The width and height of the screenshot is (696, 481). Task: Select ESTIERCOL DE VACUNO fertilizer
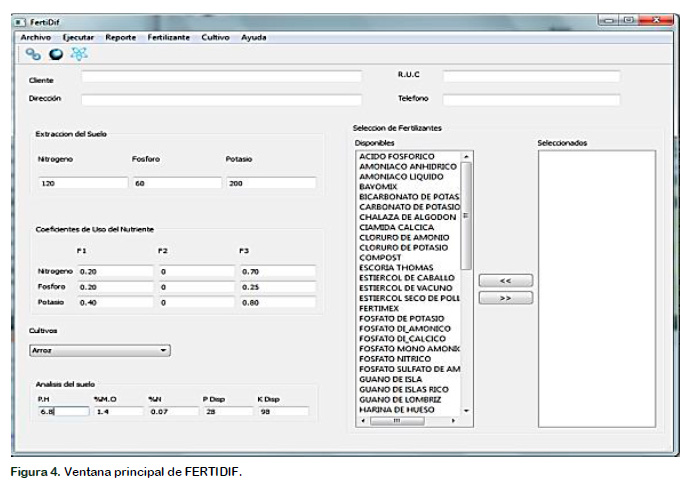[x=405, y=288]
